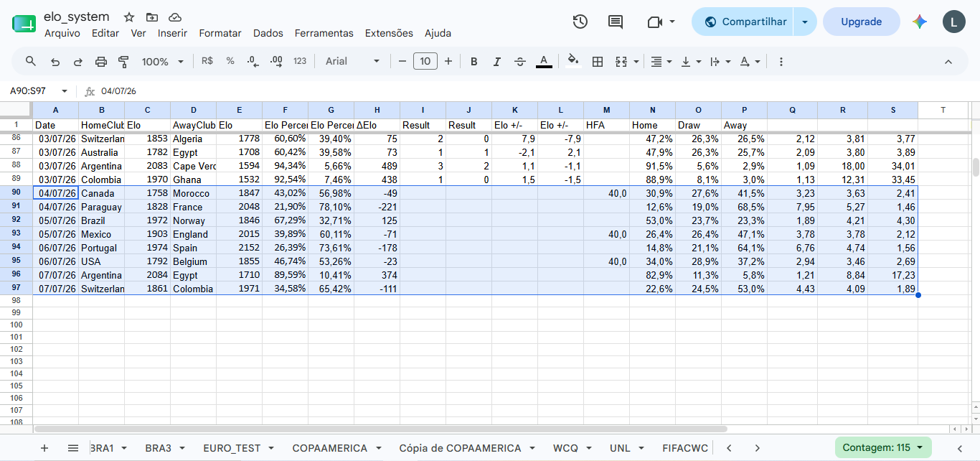Viewport: 980px width, 461px height.
Task: Print the spreadsheet
Action: pyautogui.click(x=101, y=62)
